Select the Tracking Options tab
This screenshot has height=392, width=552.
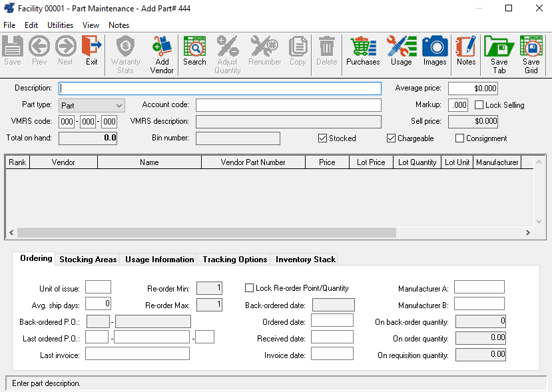click(235, 260)
